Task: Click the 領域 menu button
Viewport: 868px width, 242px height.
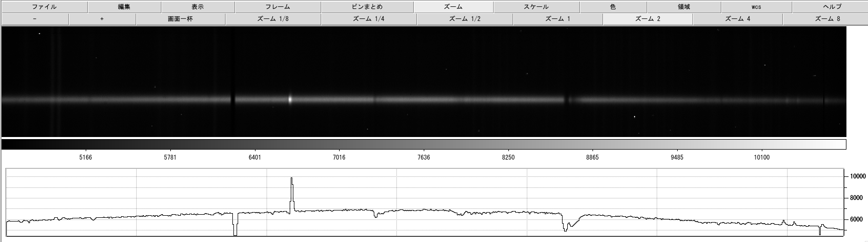Action: (684, 7)
